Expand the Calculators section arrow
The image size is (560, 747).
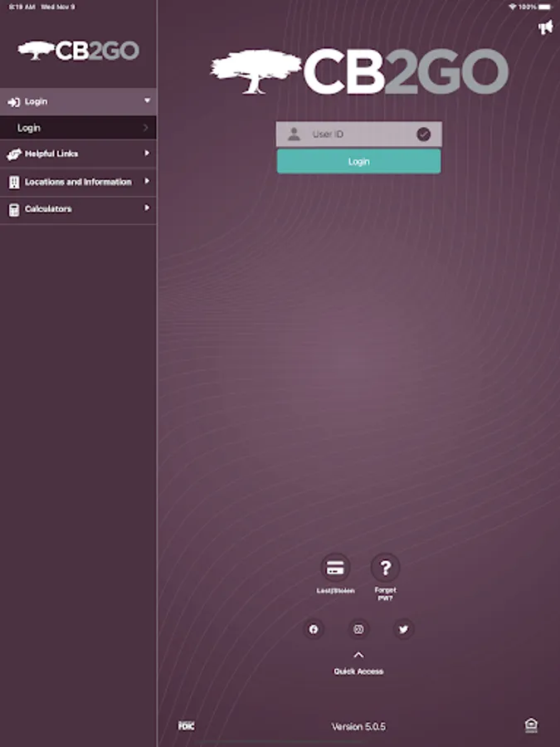(147, 207)
